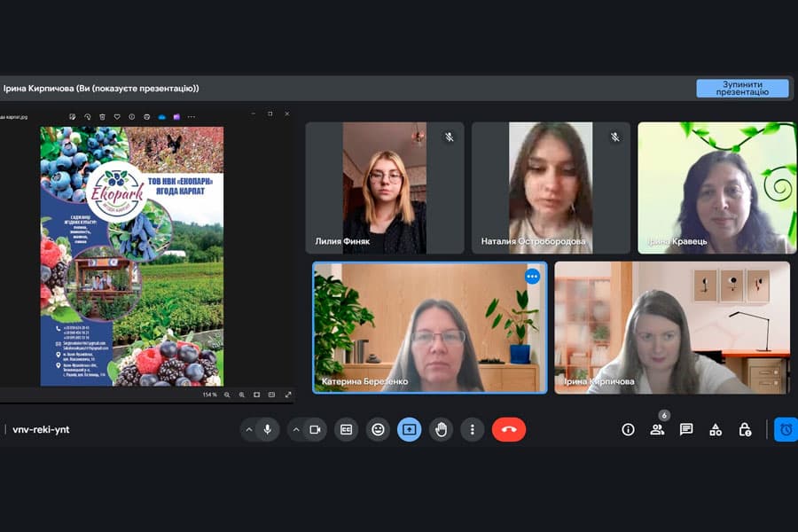This screenshot has height=532, width=798.
Task: Toggle the camera button
Action: [315, 430]
